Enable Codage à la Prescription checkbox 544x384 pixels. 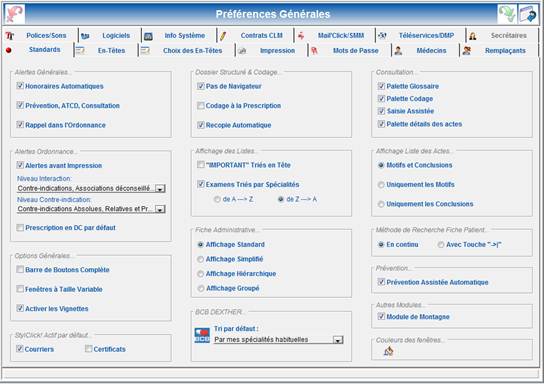[x=201, y=105]
